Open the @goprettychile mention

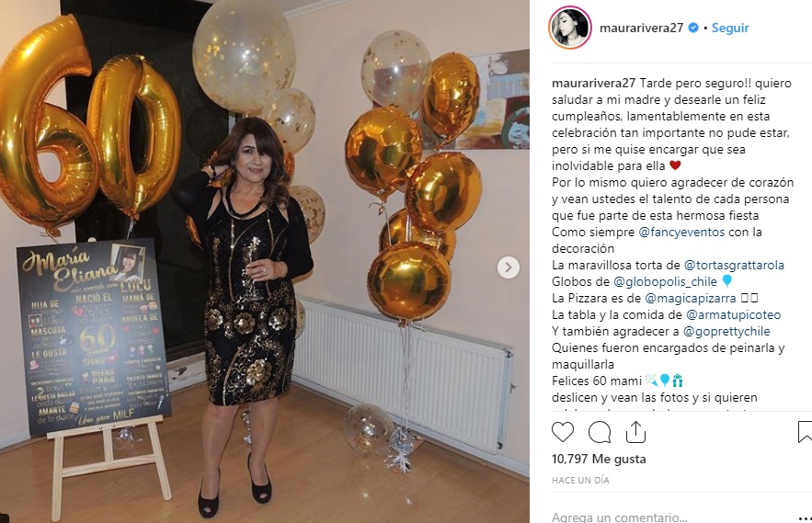coord(726,332)
